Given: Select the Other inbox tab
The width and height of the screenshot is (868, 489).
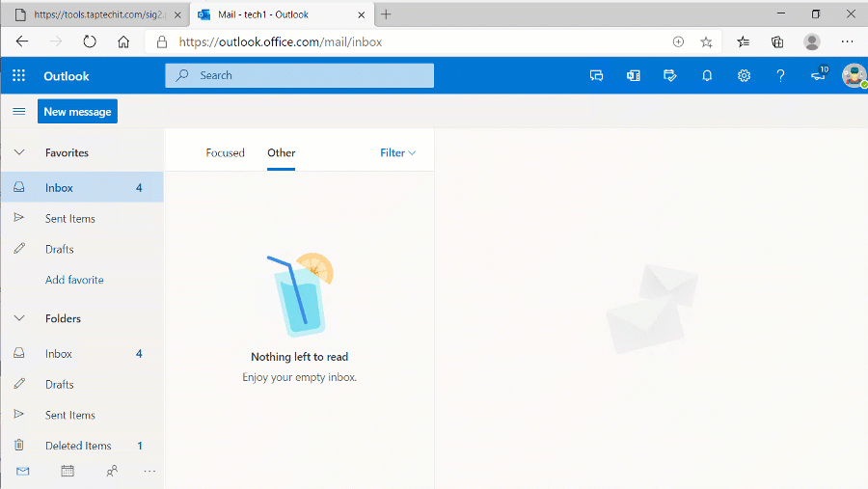Looking at the screenshot, I should tap(281, 152).
